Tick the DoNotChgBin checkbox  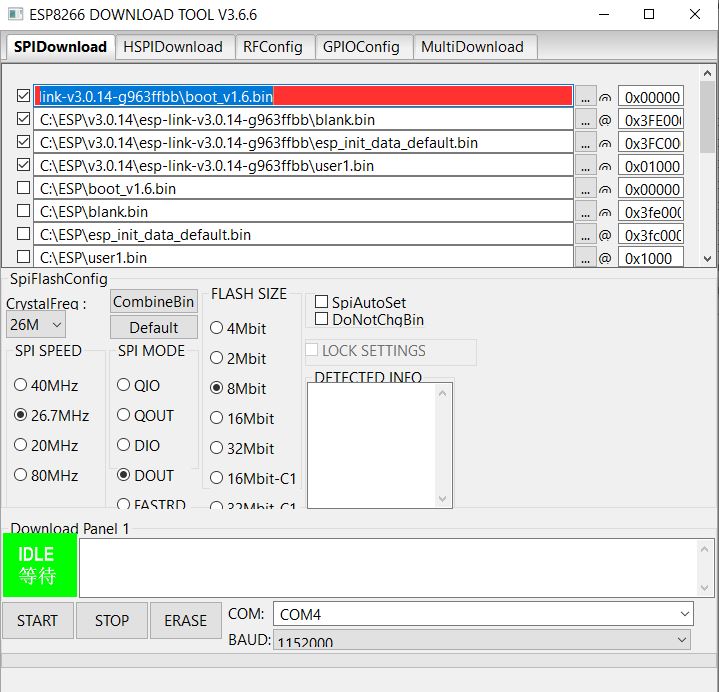coord(322,320)
